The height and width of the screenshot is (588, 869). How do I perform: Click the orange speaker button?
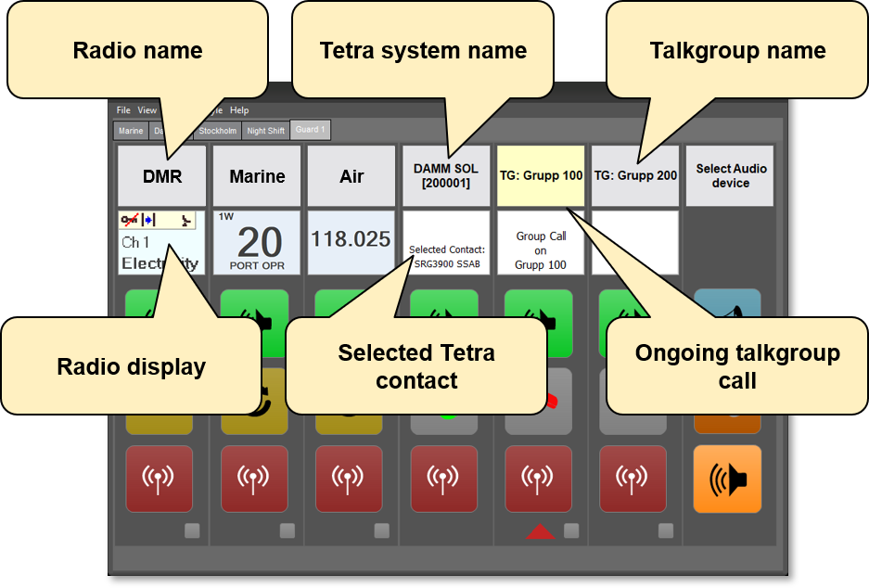[x=727, y=479]
